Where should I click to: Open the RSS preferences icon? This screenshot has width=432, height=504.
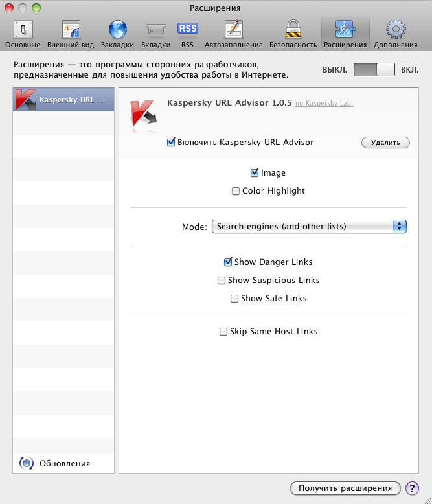point(188,29)
